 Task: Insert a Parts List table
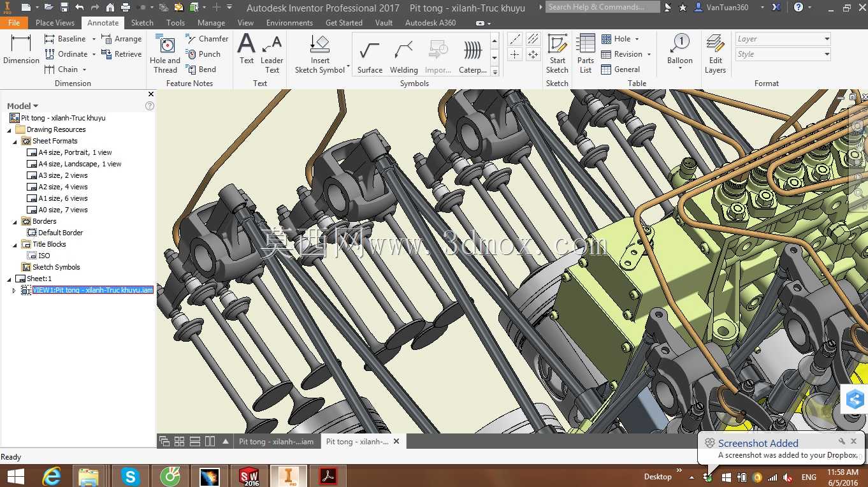pos(586,54)
